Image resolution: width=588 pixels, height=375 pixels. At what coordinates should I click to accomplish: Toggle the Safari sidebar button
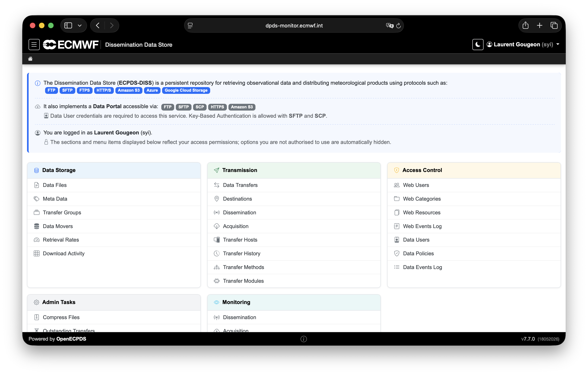tap(68, 25)
